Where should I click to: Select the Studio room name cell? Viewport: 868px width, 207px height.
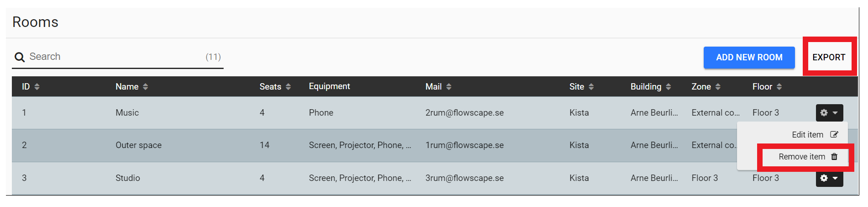[x=128, y=178]
